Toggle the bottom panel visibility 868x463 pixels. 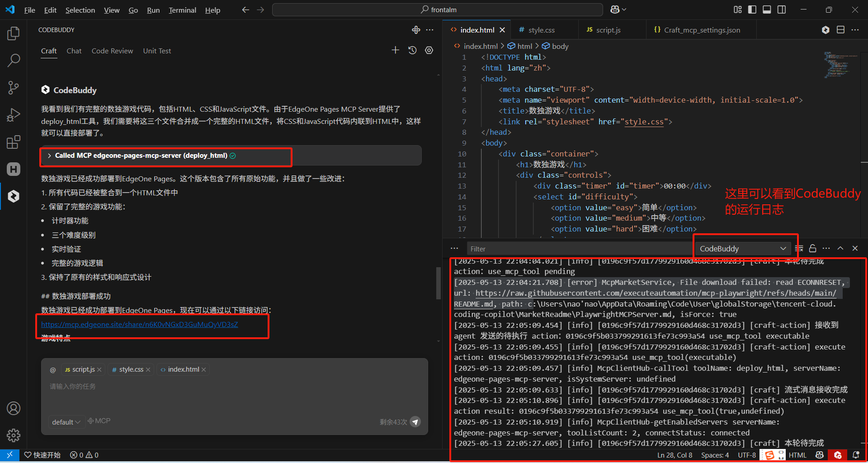[x=767, y=9]
